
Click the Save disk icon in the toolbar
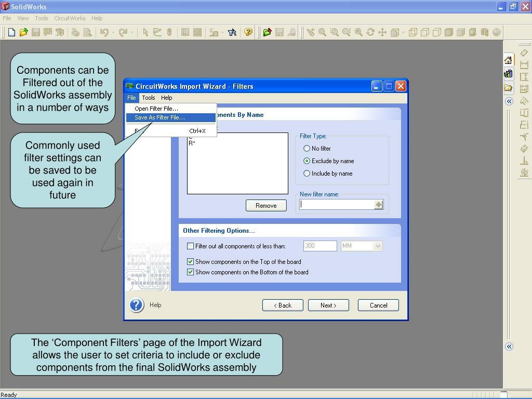click(x=36, y=32)
